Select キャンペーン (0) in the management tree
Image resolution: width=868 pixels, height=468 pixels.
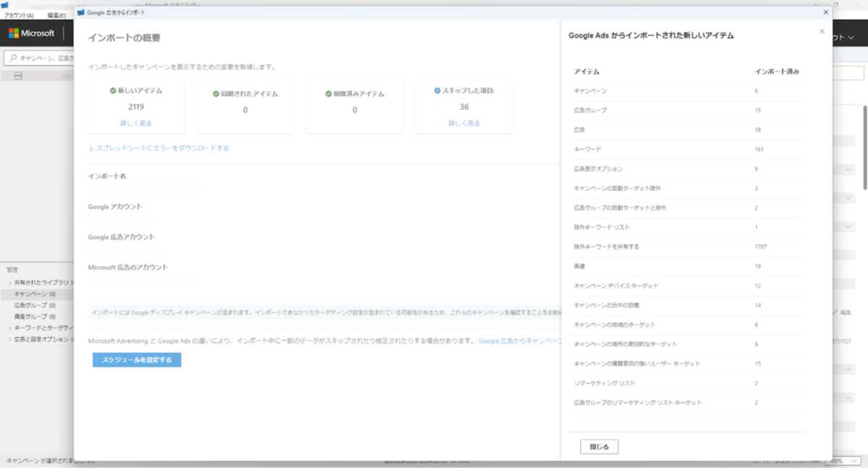point(35,294)
